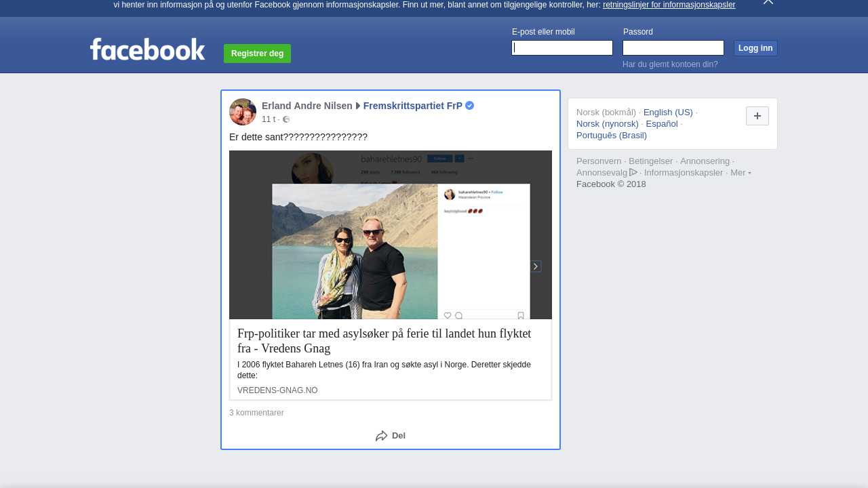Switch language to Português (Brasil)
868x488 pixels.
(x=612, y=136)
